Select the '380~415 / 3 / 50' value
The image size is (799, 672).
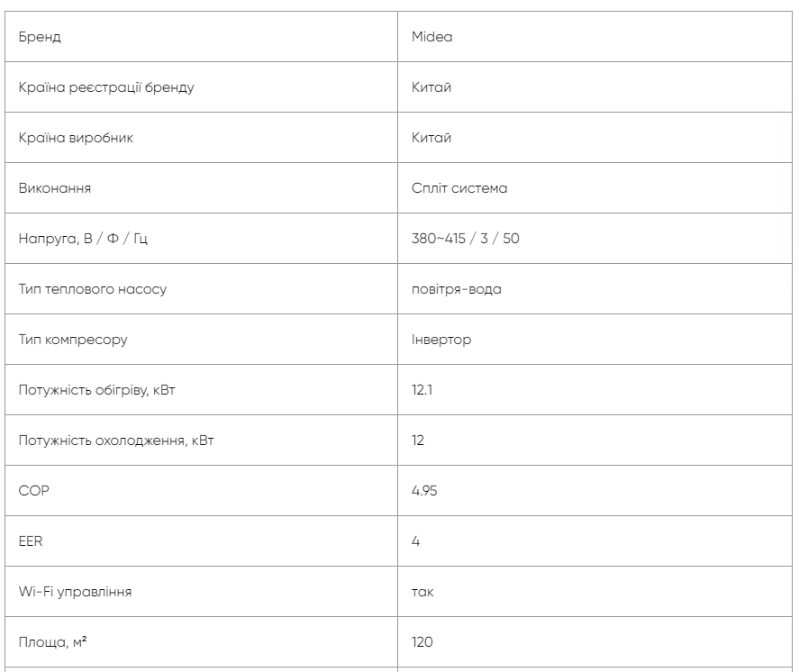pyautogui.click(x=466, y=240)
